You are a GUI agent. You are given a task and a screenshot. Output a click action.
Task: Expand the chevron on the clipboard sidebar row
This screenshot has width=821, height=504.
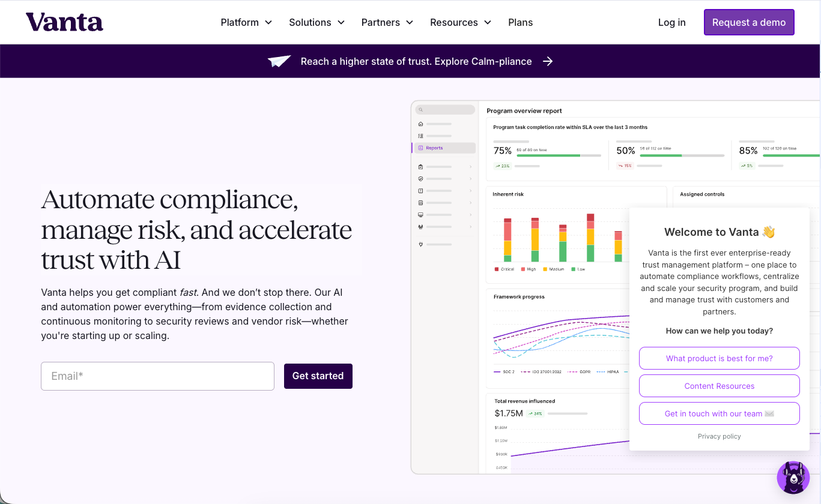pos(470,167)
